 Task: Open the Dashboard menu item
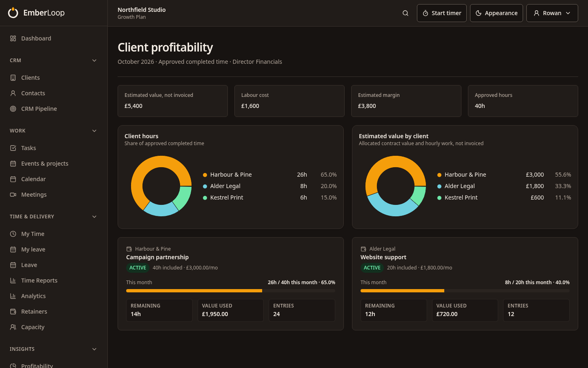click(x=53, y=38)
